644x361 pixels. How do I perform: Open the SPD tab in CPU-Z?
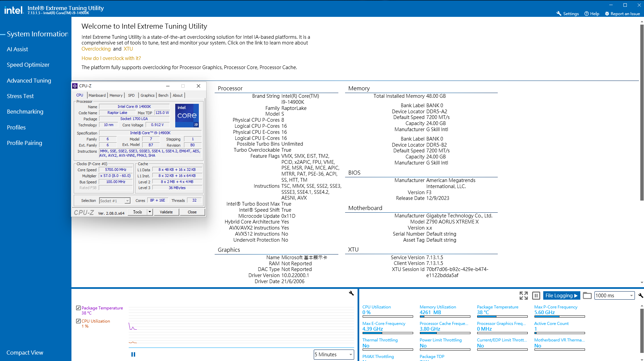click(131, 95)
